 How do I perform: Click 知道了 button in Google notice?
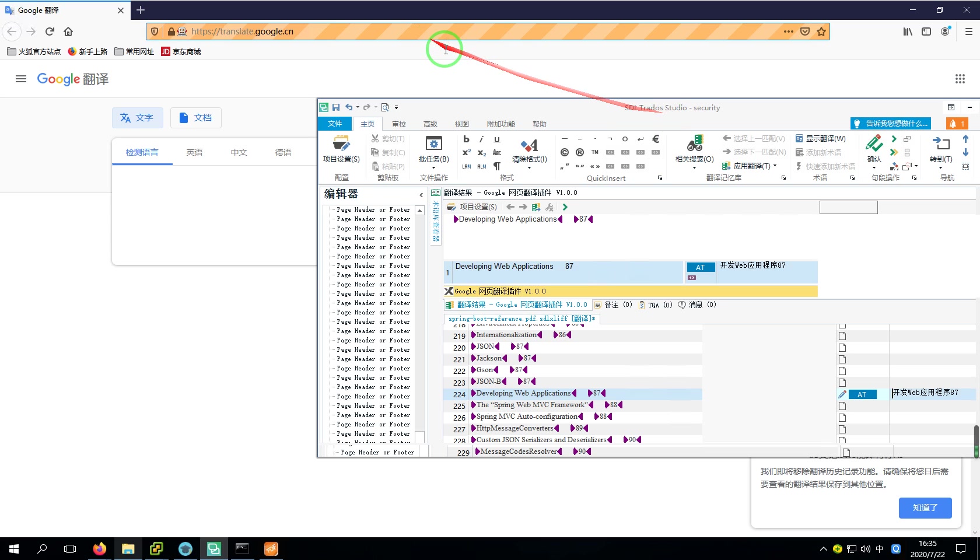coord(925,508)
